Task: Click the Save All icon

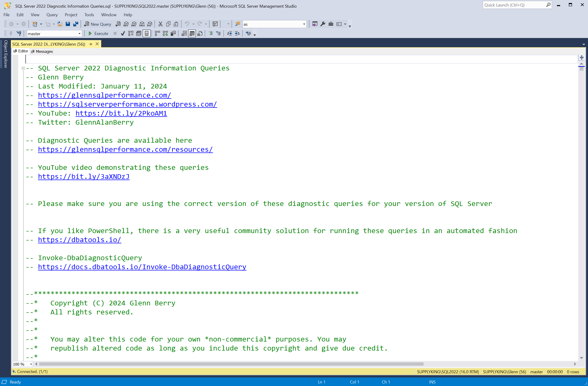Action: (75, 24)
